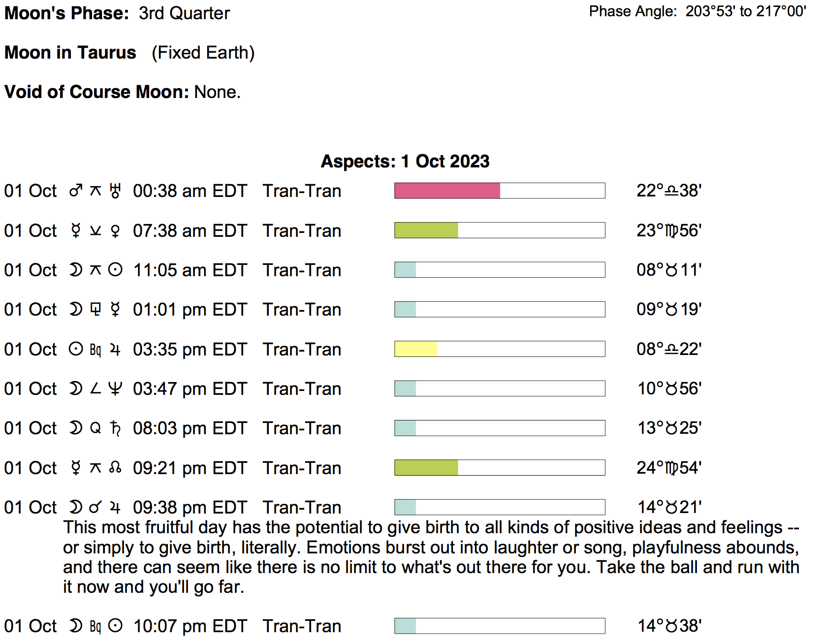The width and height of the screenshot is (825, 644).
Task: Click the Uranus glyph in the first aspect row
Action: pyautogui.click(x=115, y=191)
